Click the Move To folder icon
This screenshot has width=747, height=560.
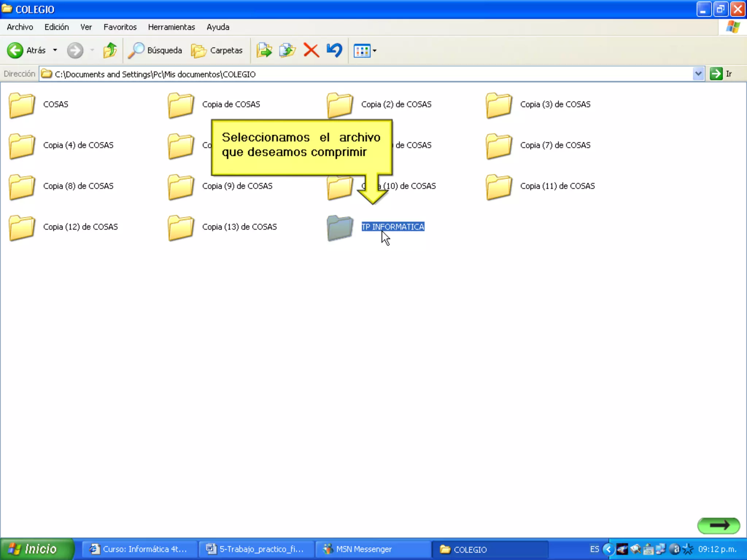point(264,50)
